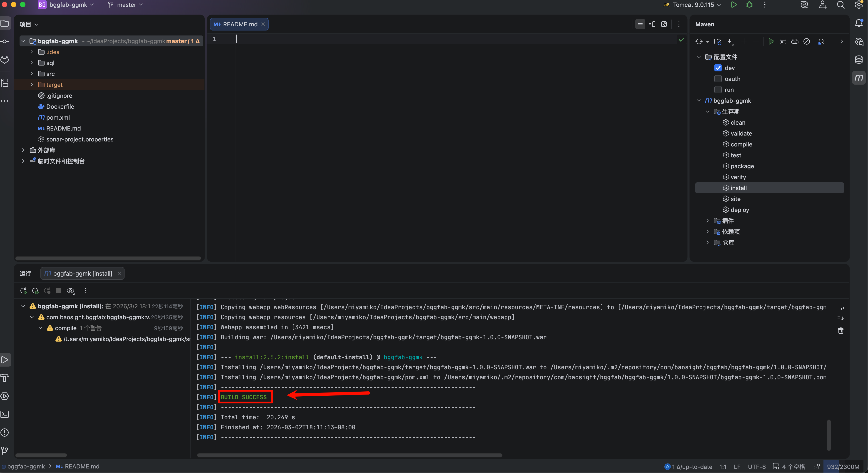Rerun the install build in Run panel
Screen dimensions: 868x473
click(x=23, y=291)
